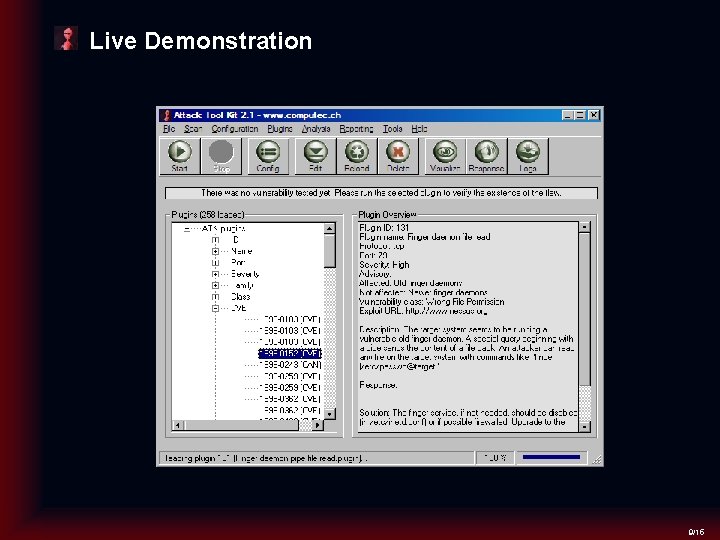Select the 1999-0243 [CAN] tree entry

click(290, 365)
